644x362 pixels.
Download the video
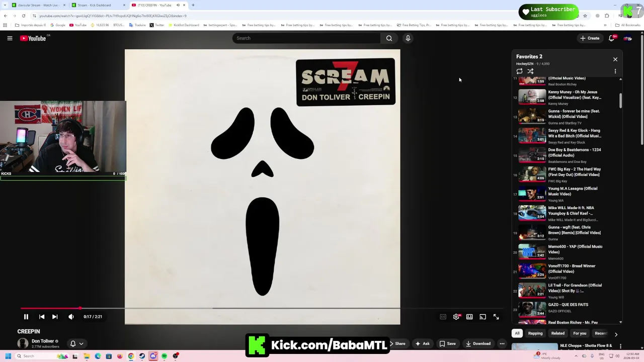pyautogui.click(x=478, y=344)
